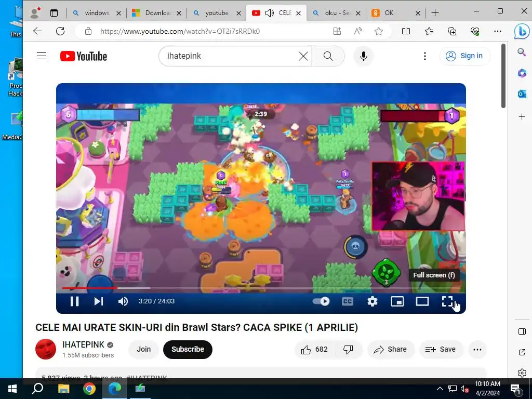Toggle the autoplay switch

coord(321,301)
